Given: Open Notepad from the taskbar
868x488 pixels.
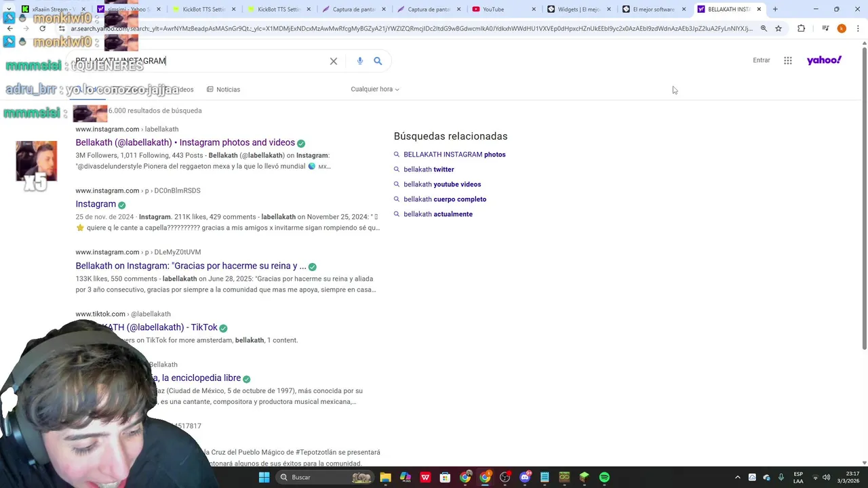Looking at the screenshot, I should 545,477.
